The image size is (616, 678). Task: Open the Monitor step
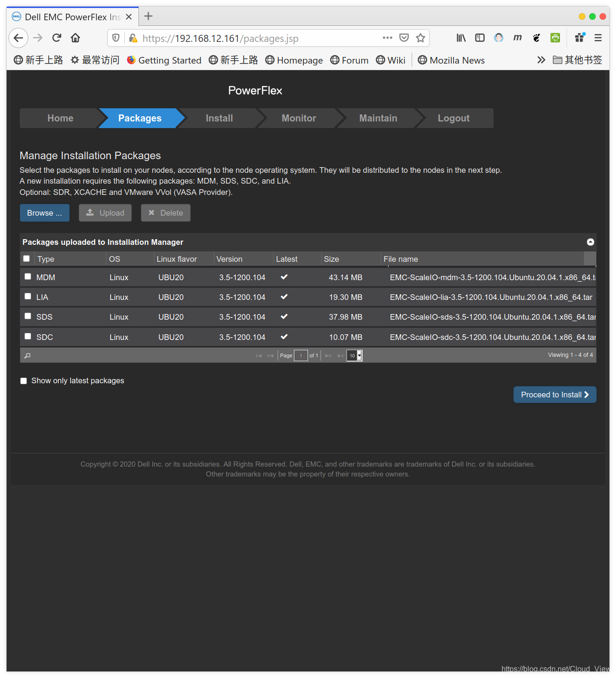click(x=299, y=118)
